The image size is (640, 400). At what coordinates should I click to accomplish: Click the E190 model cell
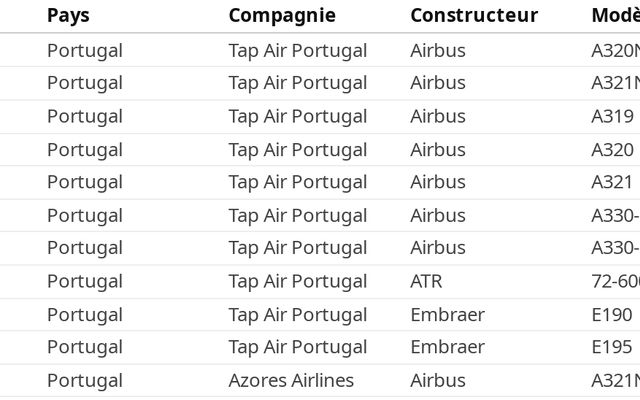(612, 314)
